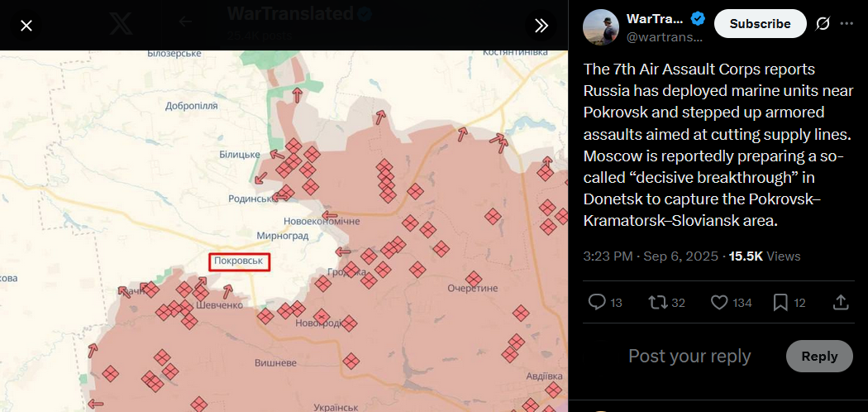The image size is (868, 412).
Task: Bookmark the post
Action: [x=780, y=302]
